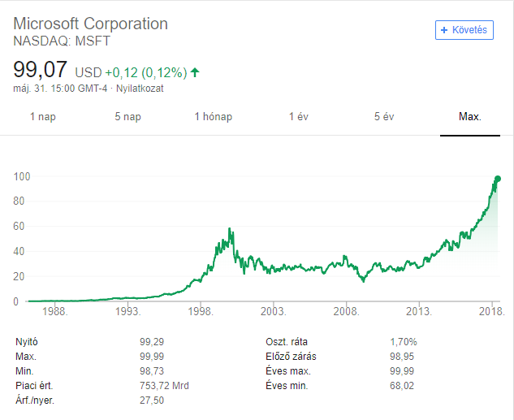Click the Max. range tab
This screenshot has width=514, height=420.
470,117
